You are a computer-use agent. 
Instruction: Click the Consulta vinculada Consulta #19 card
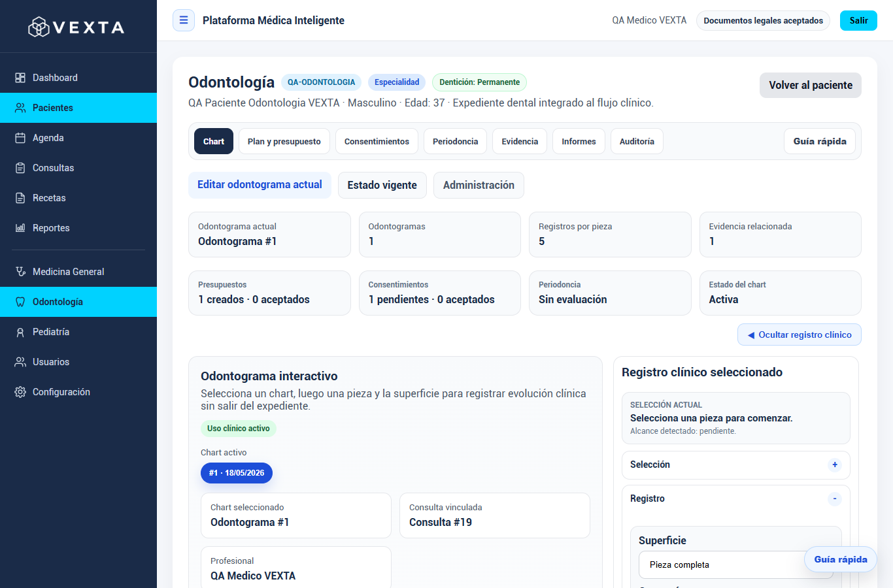(495, 515)
